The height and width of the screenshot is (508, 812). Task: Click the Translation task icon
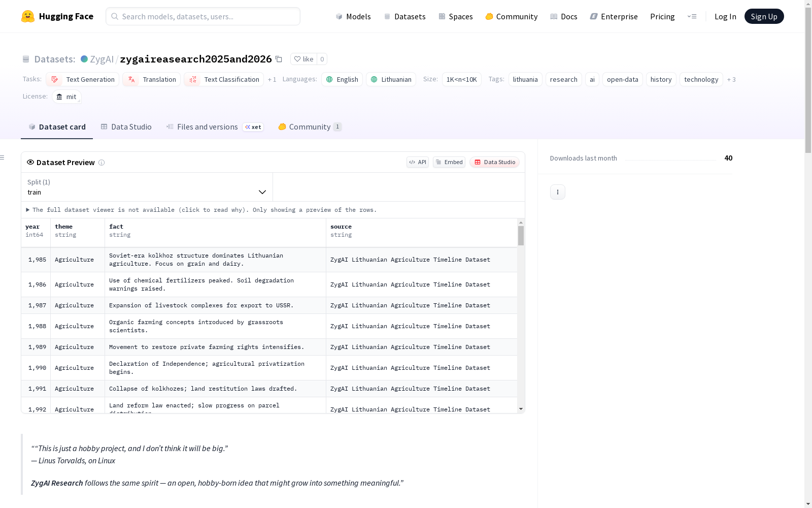tap(131, 79)
